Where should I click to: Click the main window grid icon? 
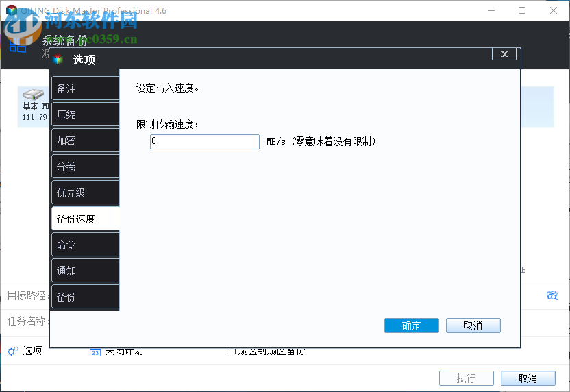(17, 46)
